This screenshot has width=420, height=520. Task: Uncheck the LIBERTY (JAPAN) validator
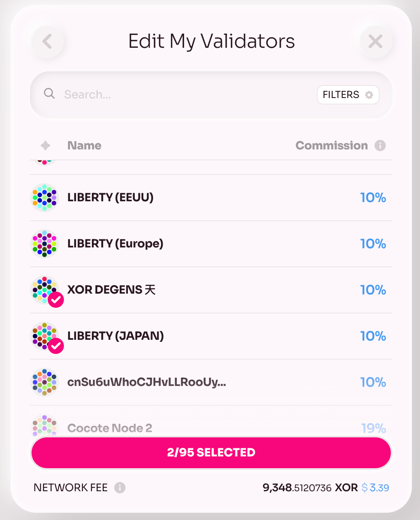tap(56, 346)
